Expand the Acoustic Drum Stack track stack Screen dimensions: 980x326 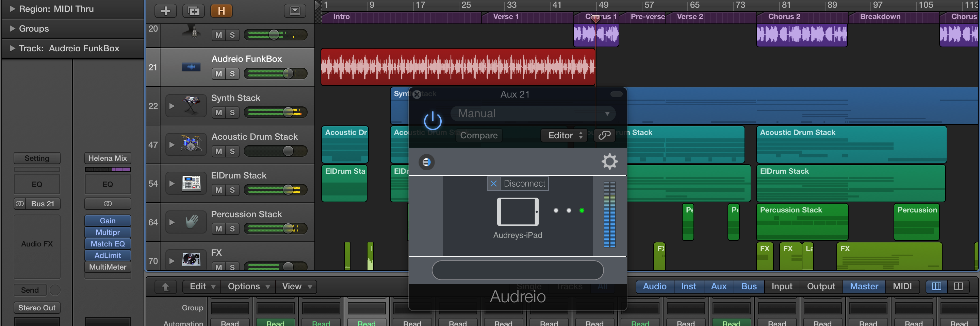[x=172, y=145]
